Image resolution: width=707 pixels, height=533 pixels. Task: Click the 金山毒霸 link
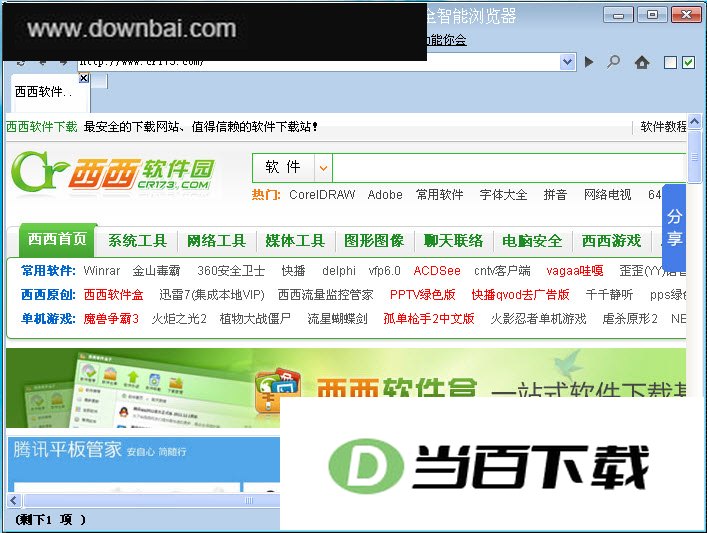click(x=156, y=271)
